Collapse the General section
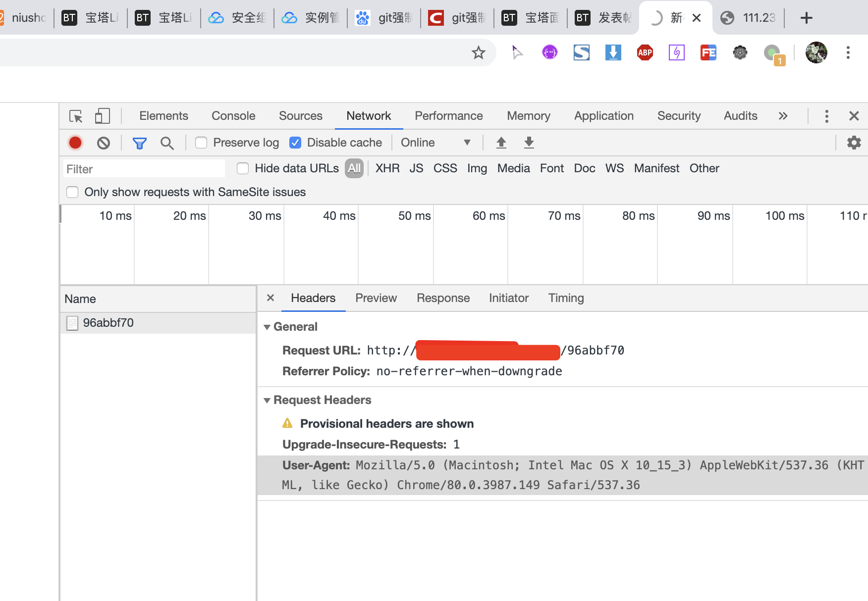Screen dimensions: 868x601 click(267, 327)
